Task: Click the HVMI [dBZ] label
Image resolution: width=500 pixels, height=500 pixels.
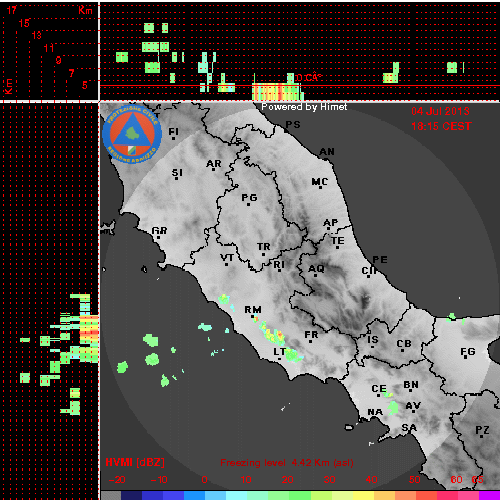Action: (135, 462)
